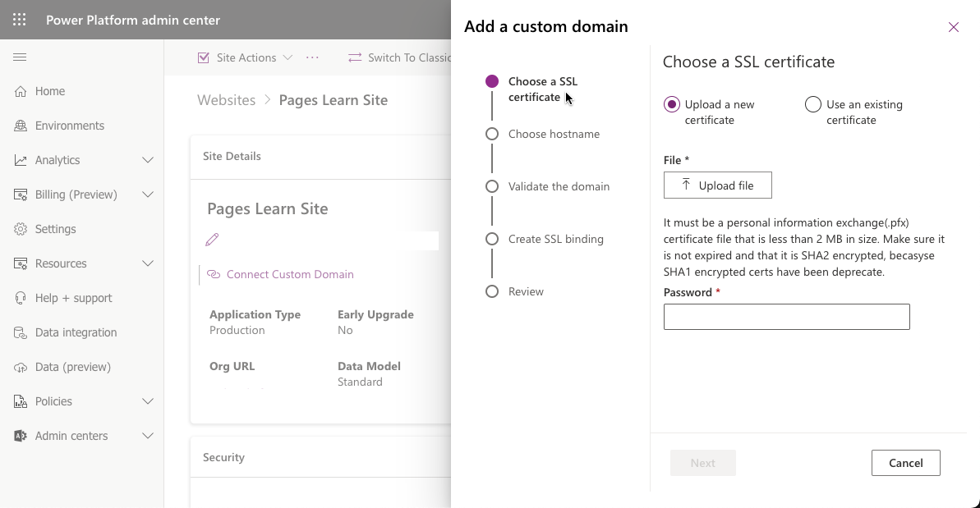The width and height of the screenshot is (980, 508).
Task: Click the Connect Custom Domain link
Action: point(289,274)
